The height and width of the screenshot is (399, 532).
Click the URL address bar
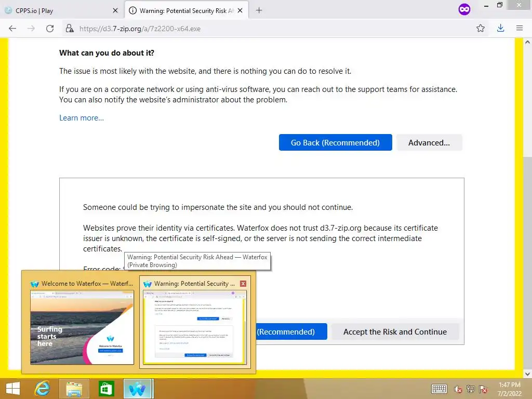268,29
